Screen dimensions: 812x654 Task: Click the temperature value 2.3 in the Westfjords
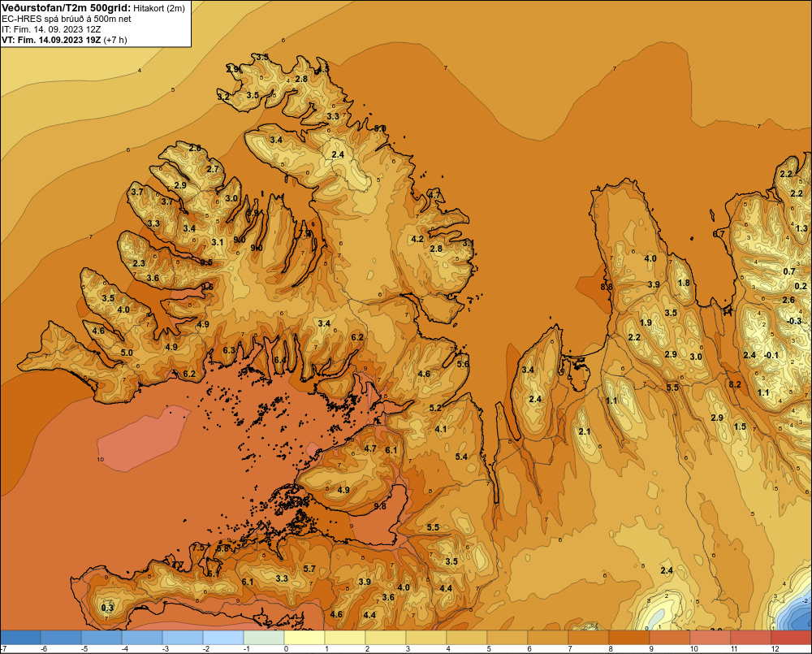140,263
